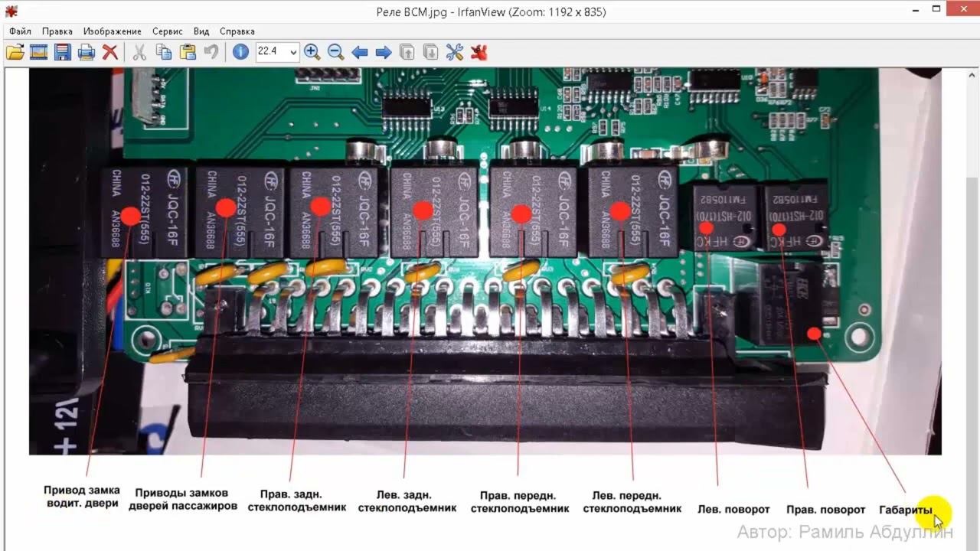
Task: Click the label "Привод замка водит. двери"
Action: point(81,497)
